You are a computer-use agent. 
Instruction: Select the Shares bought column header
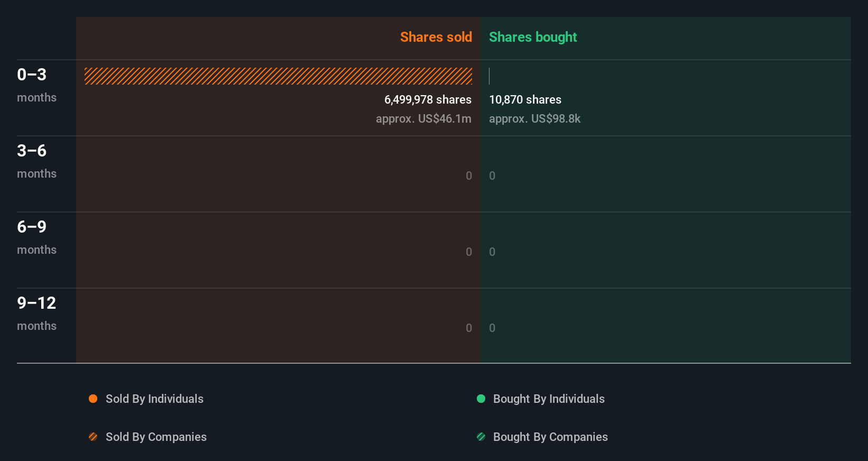point(533,37)
